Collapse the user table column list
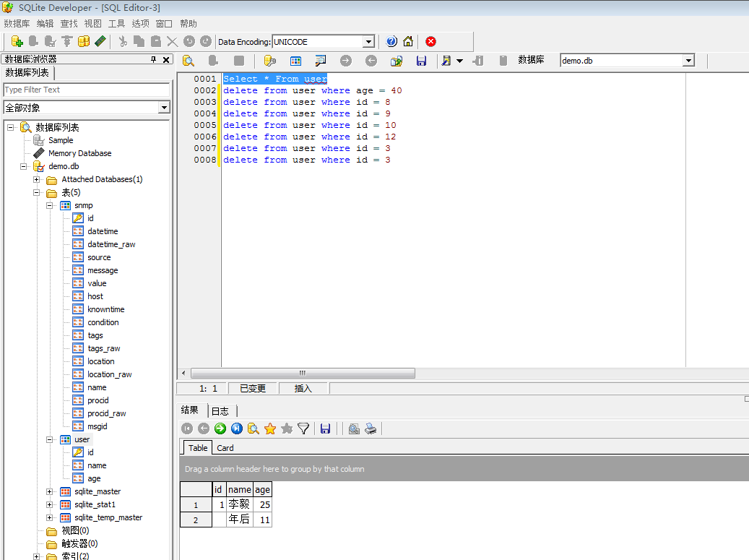The image size is (749, 560). pyautogui.click(x=48, y=439)
